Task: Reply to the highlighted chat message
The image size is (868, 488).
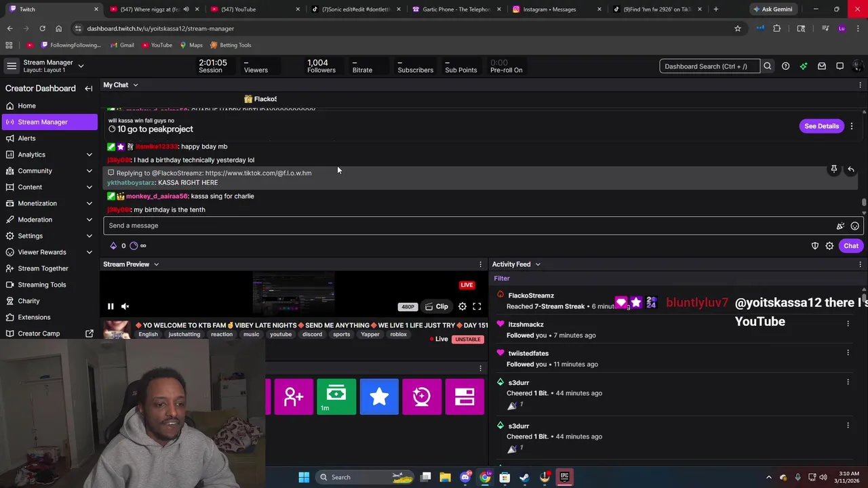Action: click(850, 169)
